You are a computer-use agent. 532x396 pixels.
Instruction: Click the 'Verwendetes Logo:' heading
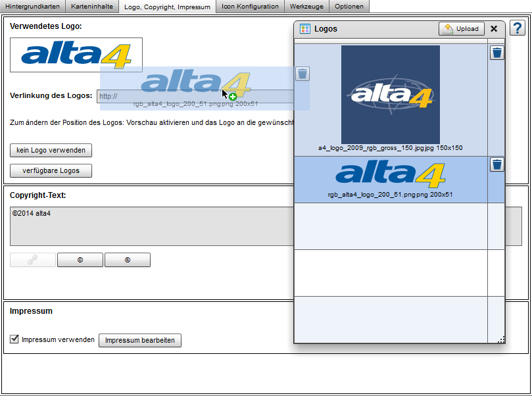point(46,26)
